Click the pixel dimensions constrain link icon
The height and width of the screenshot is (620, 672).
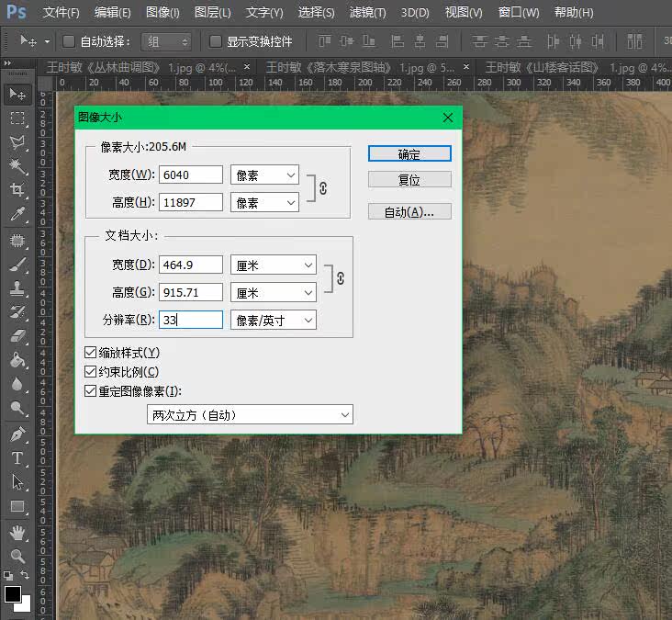click(323, 188)
